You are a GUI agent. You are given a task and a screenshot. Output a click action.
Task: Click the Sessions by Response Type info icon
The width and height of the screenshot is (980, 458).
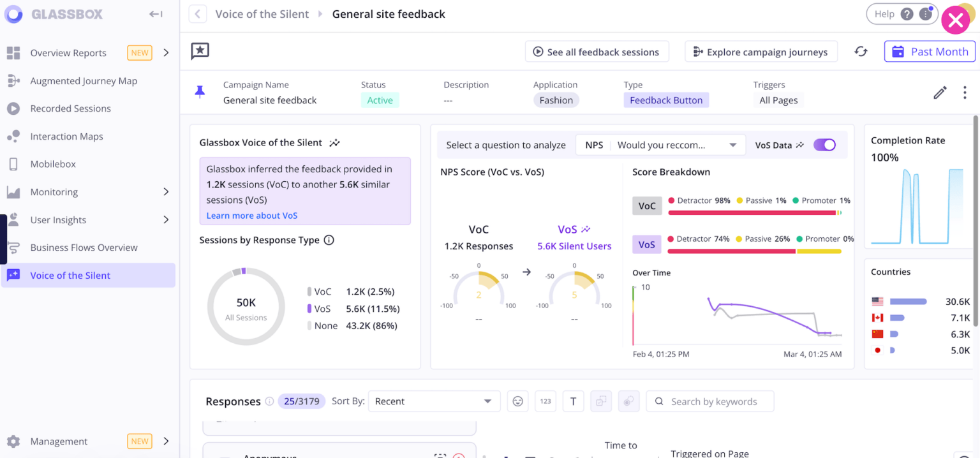(329, 240)
